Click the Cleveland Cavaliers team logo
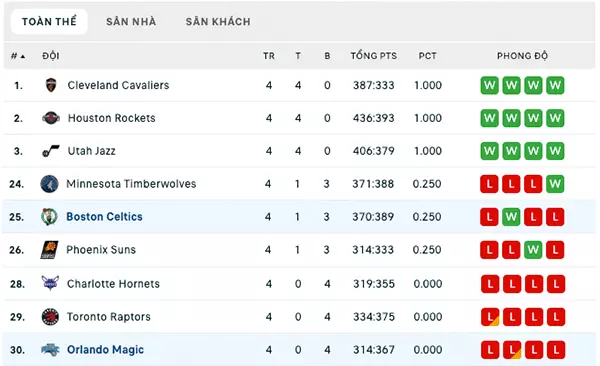Screen dimensions: 600x366 (51, 85)
